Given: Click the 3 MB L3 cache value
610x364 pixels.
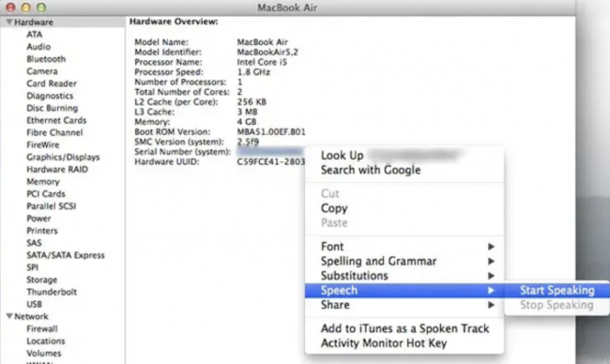Looking at the screenshot, I should [x=247, y=112].
